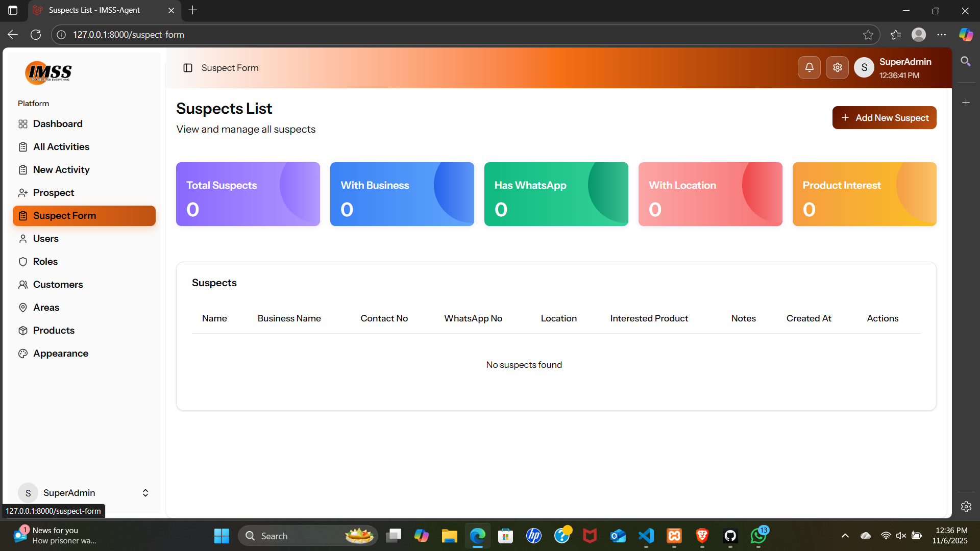This screenshot has height=551, width=980.
Task: Click the browser address bar
Action: [459, 35]
